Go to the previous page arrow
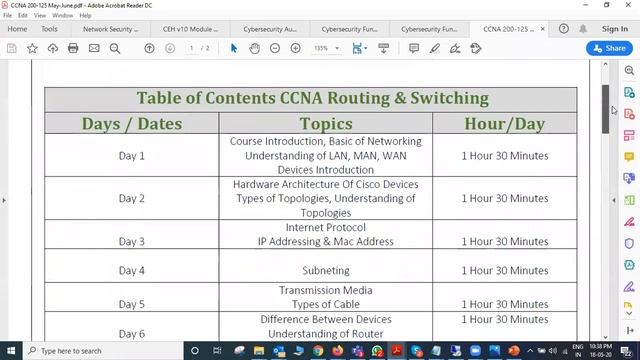Viewport: 640px width, 360px height. tap(149, 48)
